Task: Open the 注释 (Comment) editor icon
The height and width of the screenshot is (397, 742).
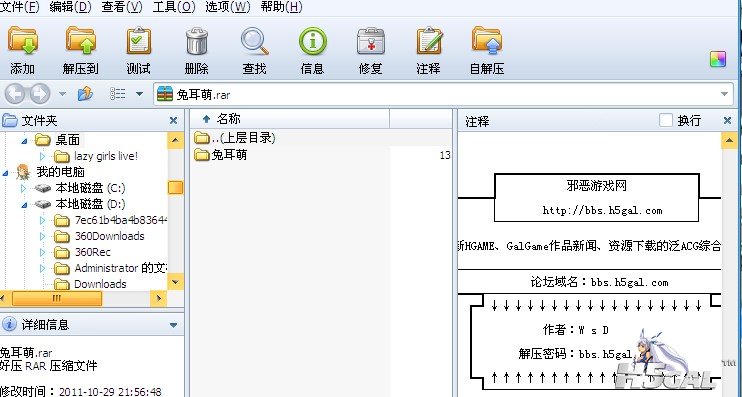Action: coord(429,41)
